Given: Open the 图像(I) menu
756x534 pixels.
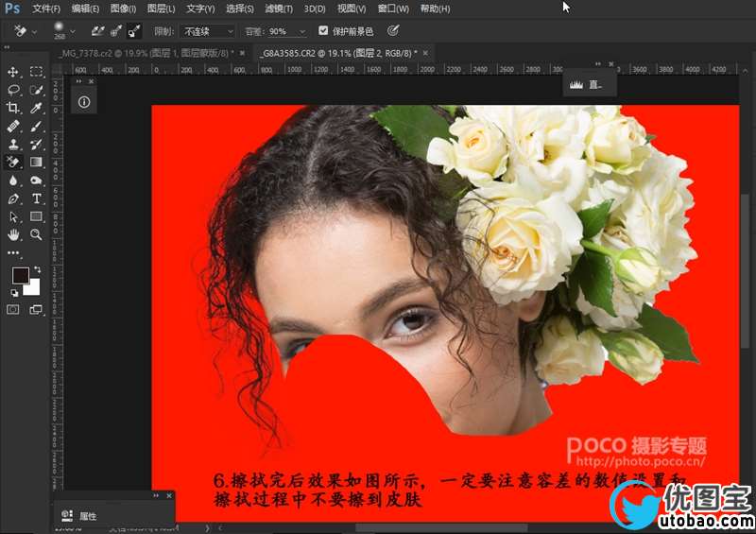Looking at the screenshot, I should click(x=124, y=9).
